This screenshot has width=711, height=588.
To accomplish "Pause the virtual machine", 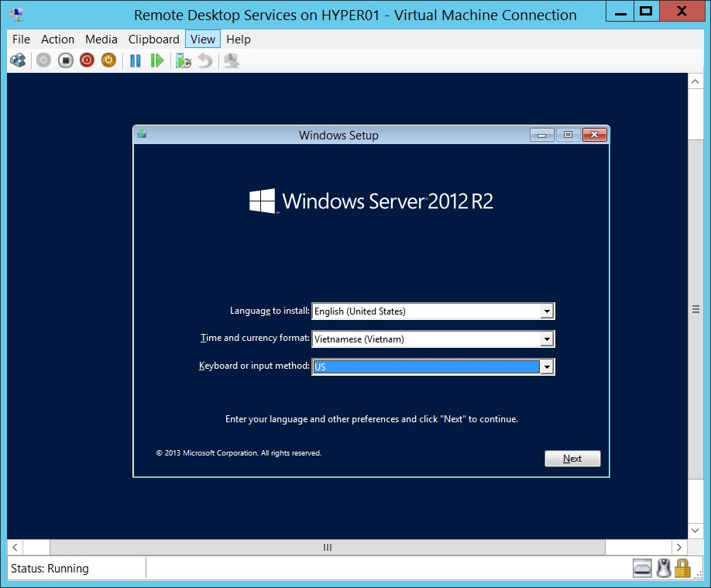I will coord(135,60).
